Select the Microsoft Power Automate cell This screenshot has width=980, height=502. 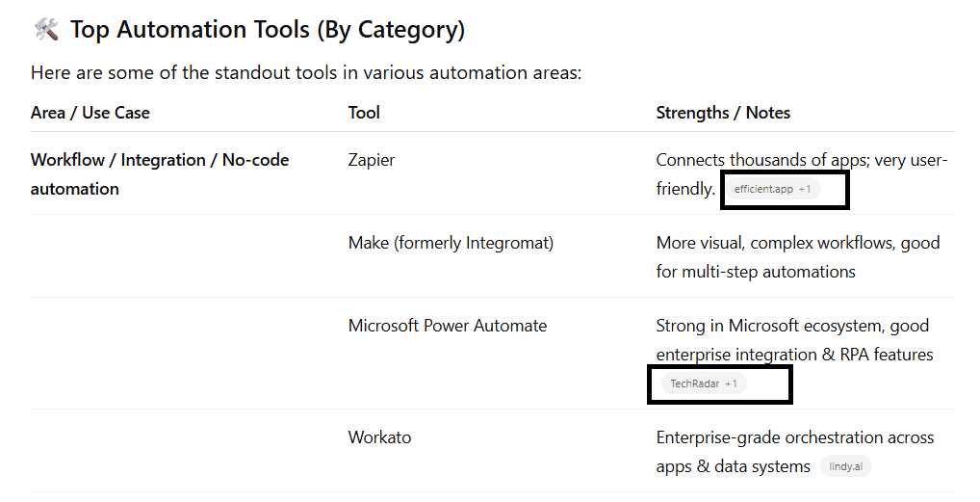tap(448, 326)
